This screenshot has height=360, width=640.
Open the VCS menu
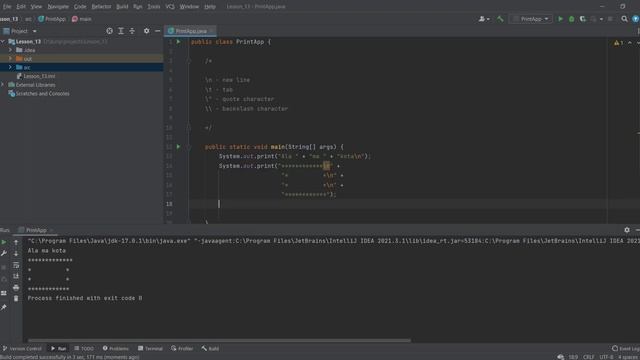170,7
